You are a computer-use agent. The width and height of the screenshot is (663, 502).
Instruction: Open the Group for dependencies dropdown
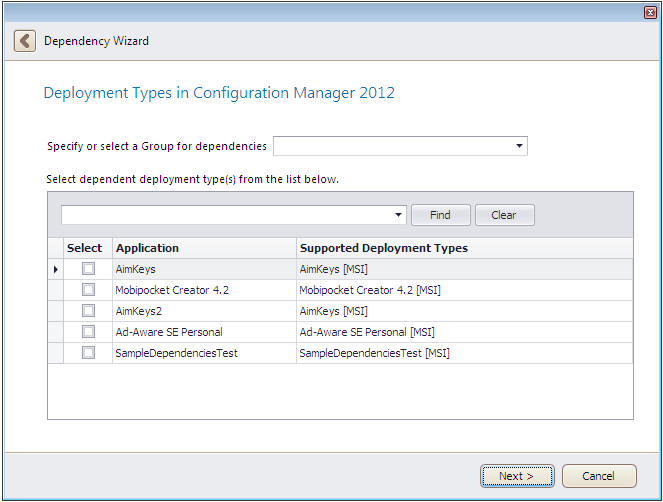(x=519, y=146)
